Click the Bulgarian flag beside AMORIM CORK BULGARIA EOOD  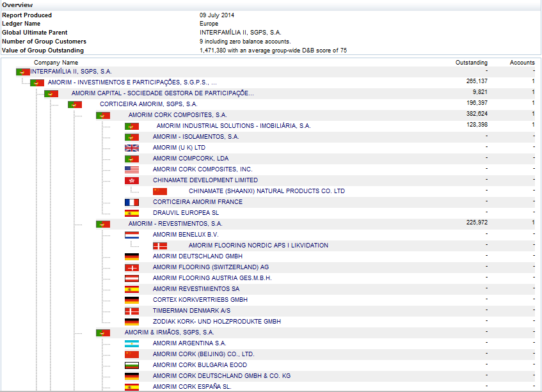pyautogui.click(x=132, y=365)
